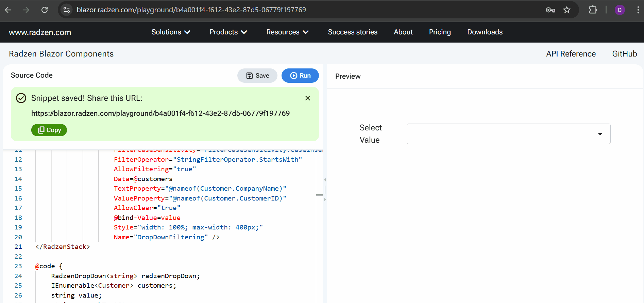Go to the Pricing page

pyautogui.click(x=440, y=32)
